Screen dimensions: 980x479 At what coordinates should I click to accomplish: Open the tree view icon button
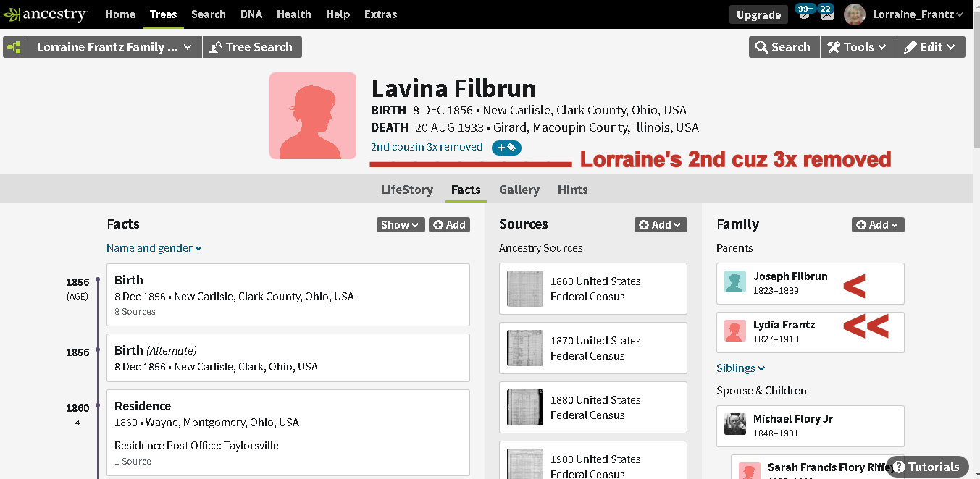pos(14,47)
